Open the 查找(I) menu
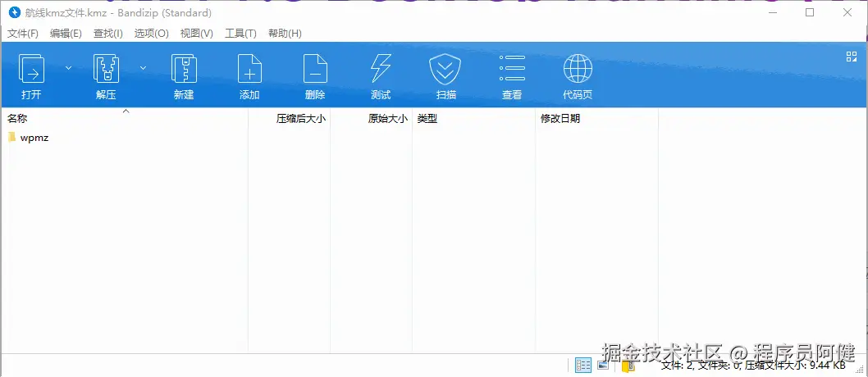 [x=108, y=33]
